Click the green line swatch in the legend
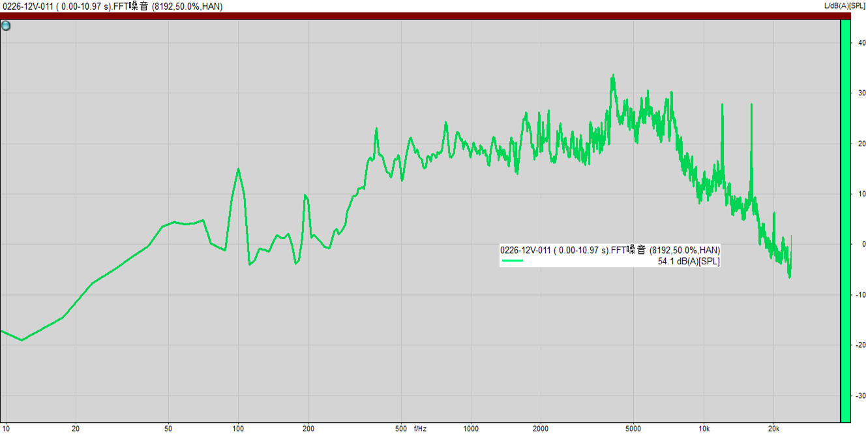 [x=512, y=261]
